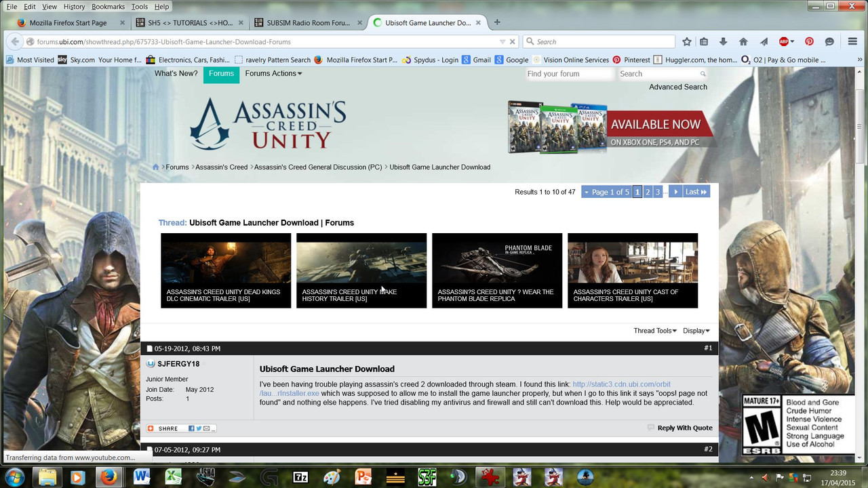Viewport: 868px width, 488px height.
Task: Open SJFERGY18 user profile
Action: click(x=178, y=364)
